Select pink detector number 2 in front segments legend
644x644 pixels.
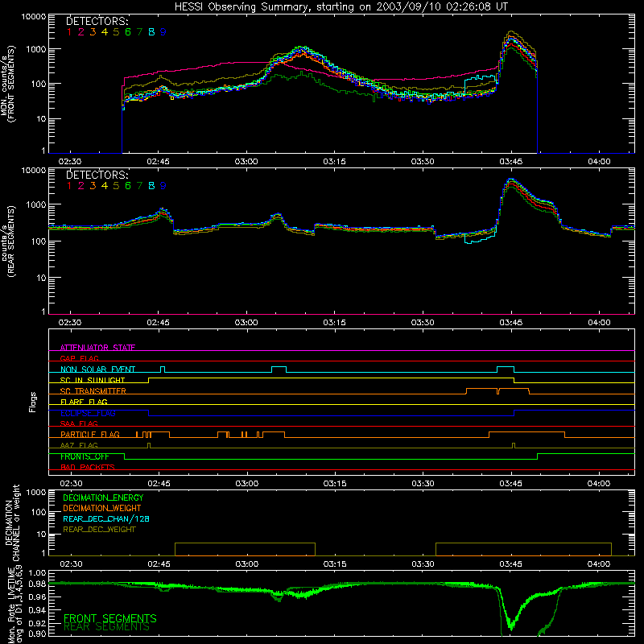[81, 32]
